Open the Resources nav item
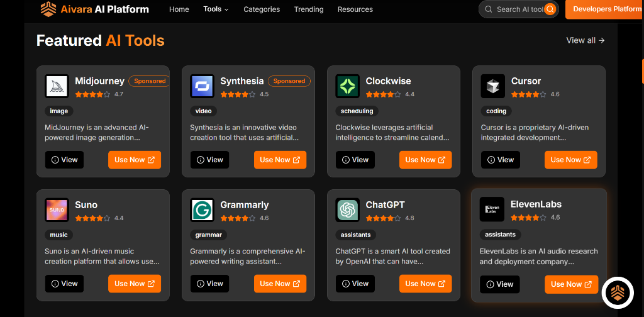This screenshot has width=644, height=317. tap(355, 9)
